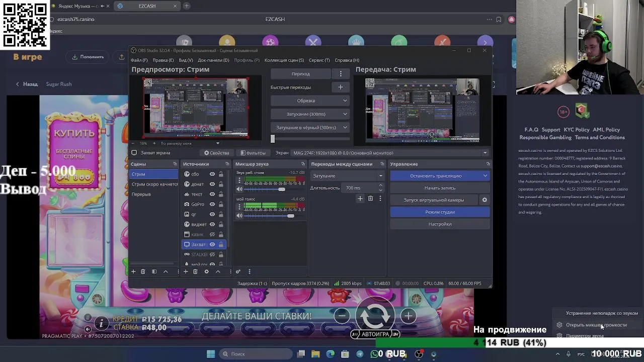Open Сервис (T) menu
Screen dimensions: 644x362
pyautogui.click(x=319, y=60)
